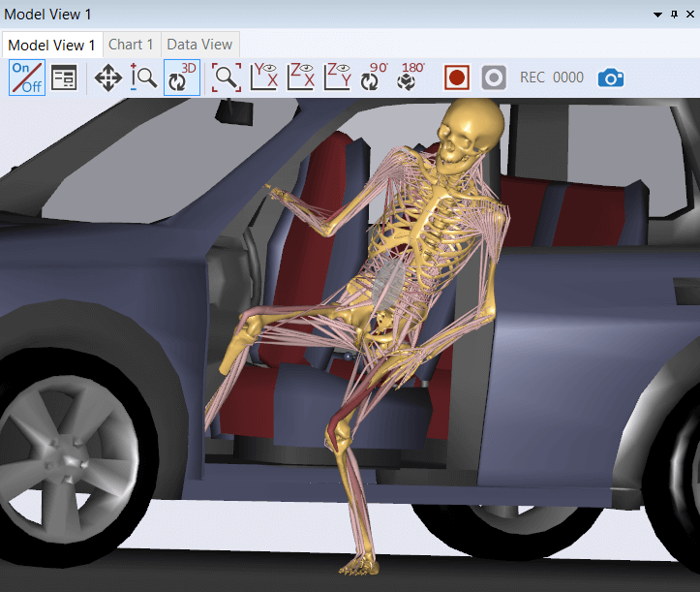Select the Model View 1 tab
Screen dimensions: 700x592
pos(51,46)
